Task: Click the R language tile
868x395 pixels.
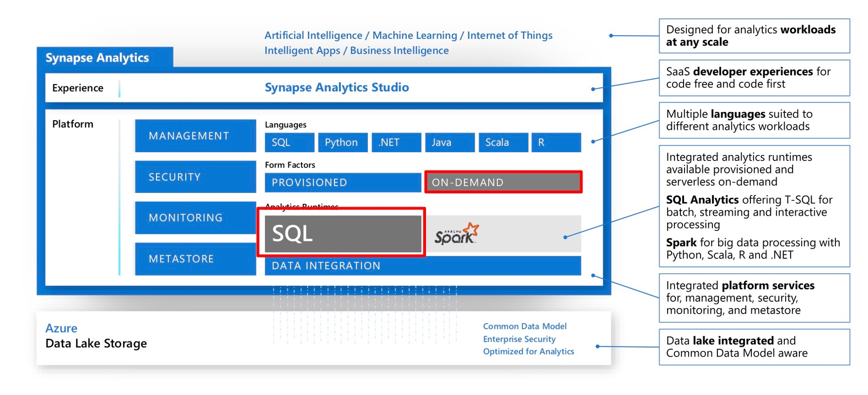Action: pyautogui.click(x=556, y=142)
